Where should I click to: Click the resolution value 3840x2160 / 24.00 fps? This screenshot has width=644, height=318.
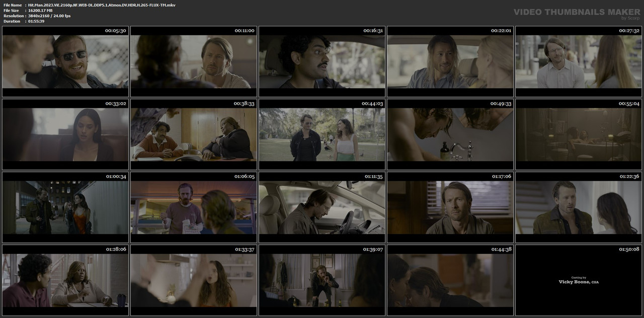(x=49, y=16)
